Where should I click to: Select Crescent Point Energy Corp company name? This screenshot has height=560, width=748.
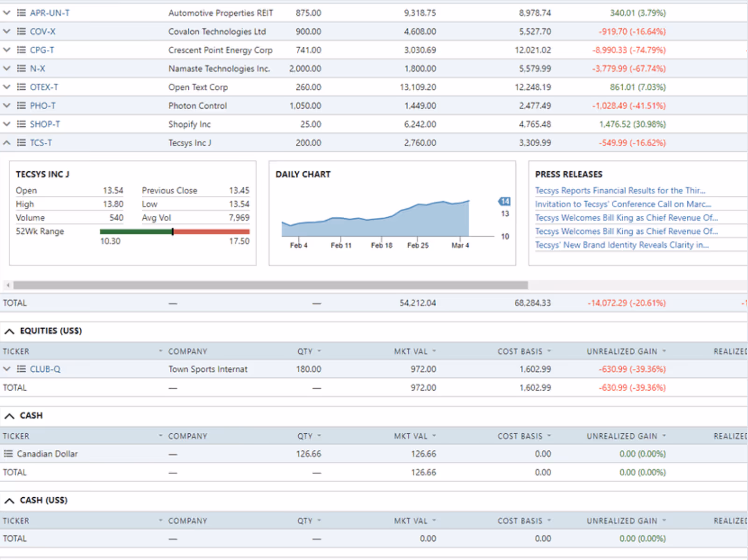220,50
